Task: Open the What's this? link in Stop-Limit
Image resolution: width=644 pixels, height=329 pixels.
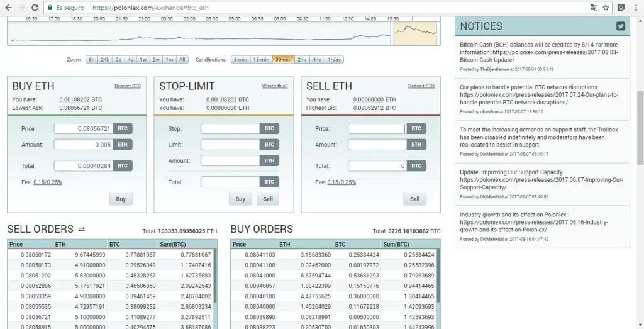Action: [275, 86]
